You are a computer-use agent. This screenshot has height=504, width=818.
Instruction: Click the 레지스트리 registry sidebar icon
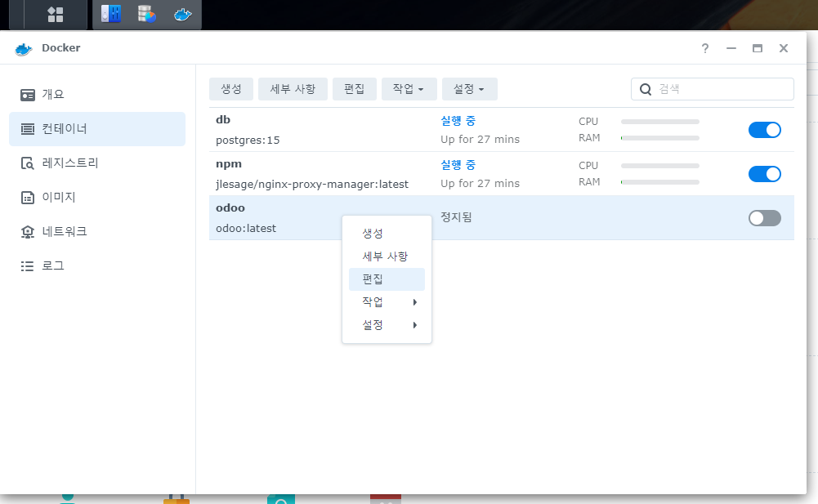click(x=28, y=163)
